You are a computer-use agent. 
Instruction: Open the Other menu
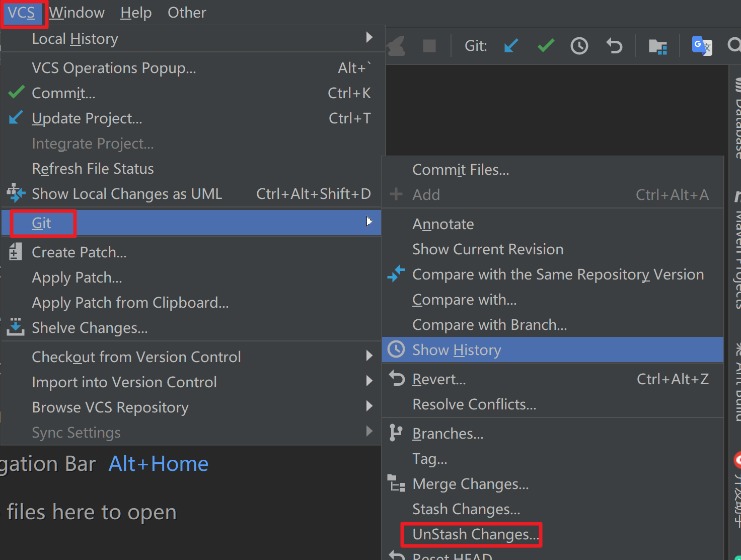[x=187, y=13]
